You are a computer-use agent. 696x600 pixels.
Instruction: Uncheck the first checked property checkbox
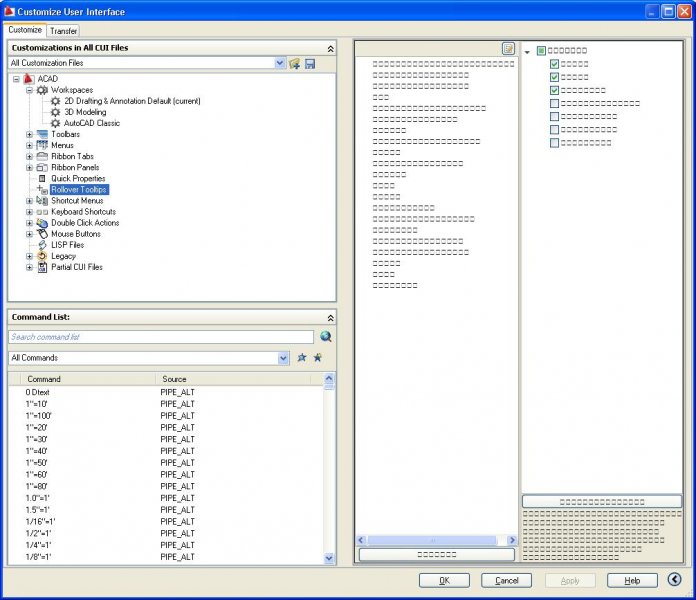(555, 64)
